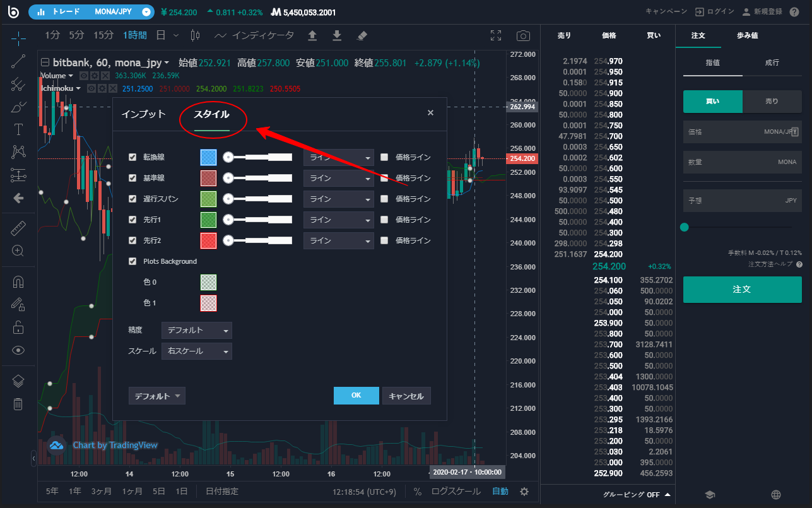This screenshot has height=508, width=812.
Task: Activate the magnet mode icon
Action: 18,282
